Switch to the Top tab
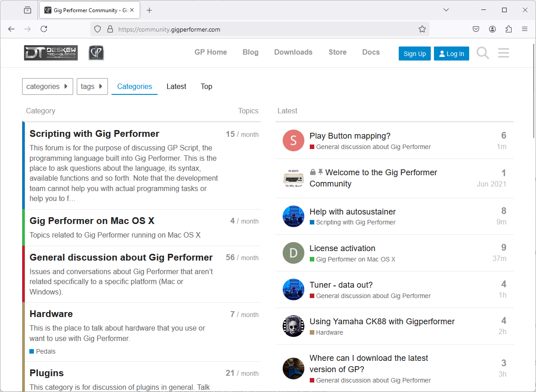536x392 pixels. click(206, 86)
